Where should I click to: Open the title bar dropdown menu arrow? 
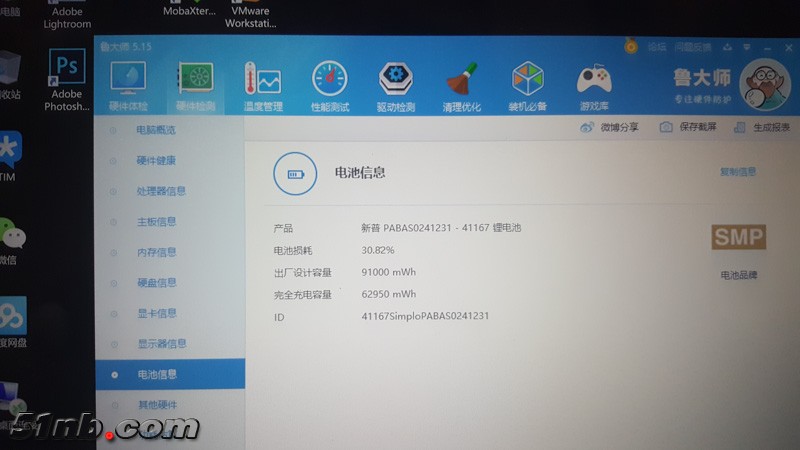[747, 47]
